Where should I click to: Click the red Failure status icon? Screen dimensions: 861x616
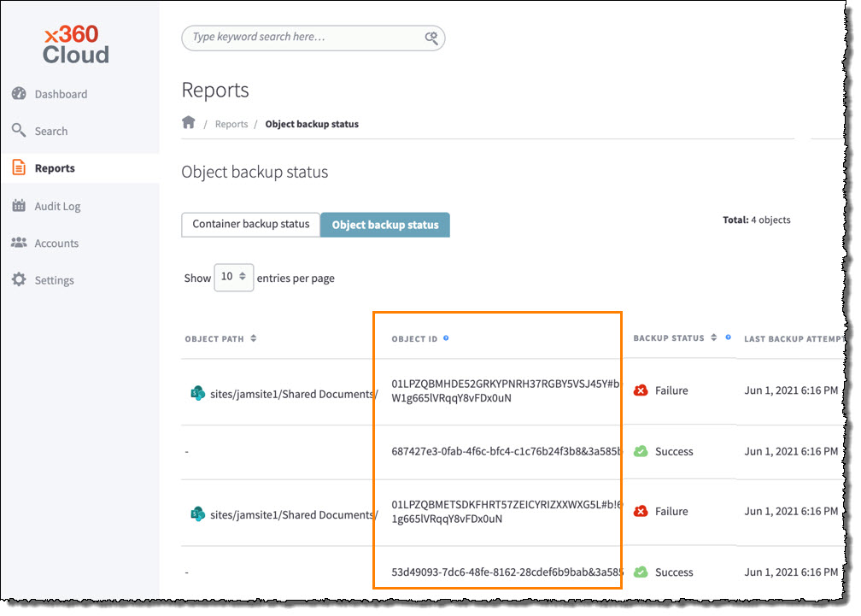(641, 390)
